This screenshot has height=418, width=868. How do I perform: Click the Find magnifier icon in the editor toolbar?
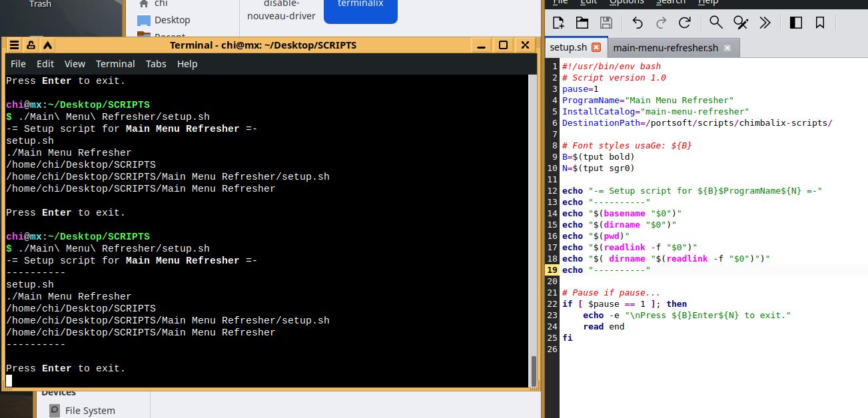click(x=716, y=23)
